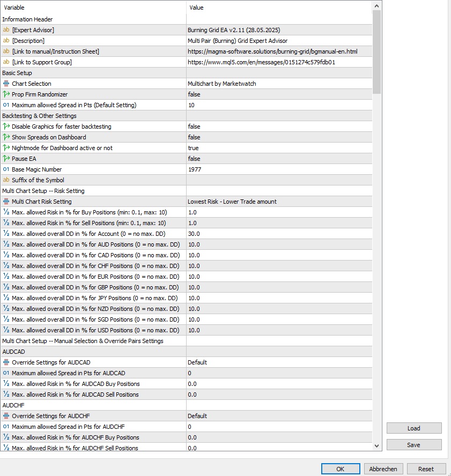Image resolution: width=451 pixels, height=476 pixels.
Task: Click the enum icon beside Chart Selection
Action: [x=6, y=84]
